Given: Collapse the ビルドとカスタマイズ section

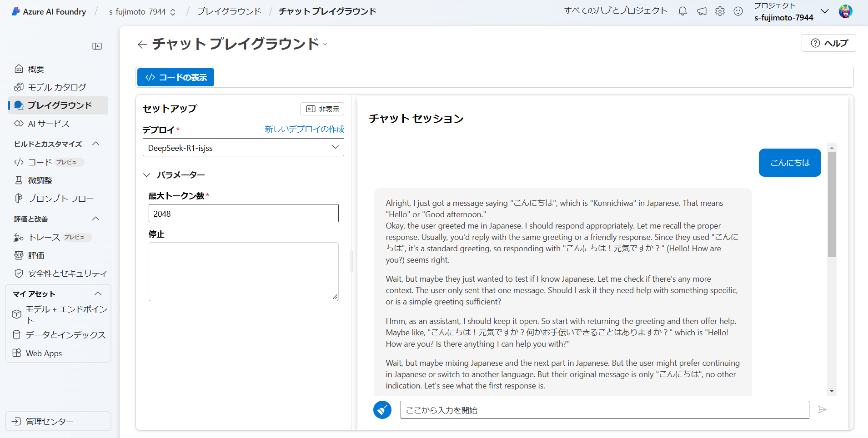Looking at the screenshot, I should (96, 144).
